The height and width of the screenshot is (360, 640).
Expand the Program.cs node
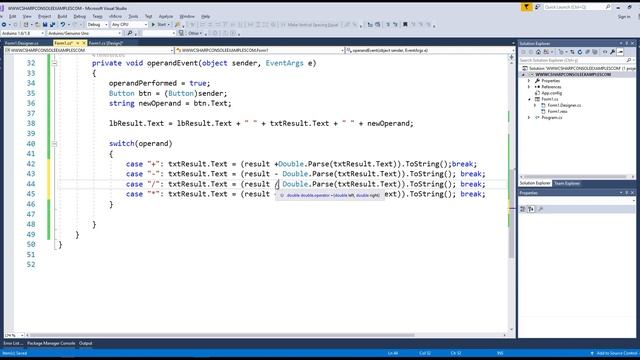[529, 118]
